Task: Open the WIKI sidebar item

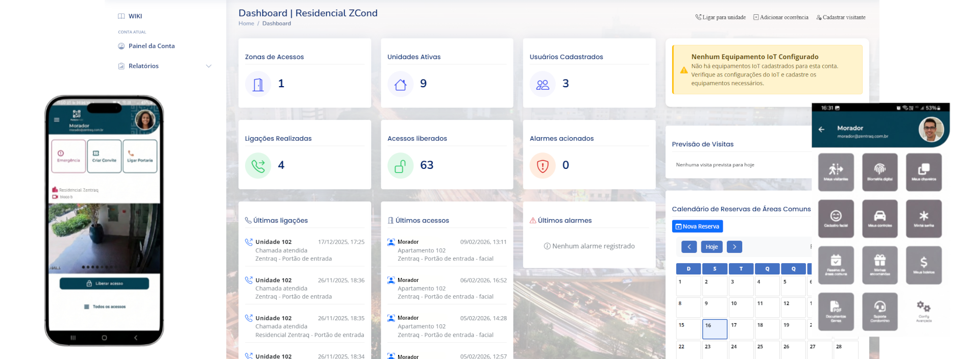Action: [135, 16]
